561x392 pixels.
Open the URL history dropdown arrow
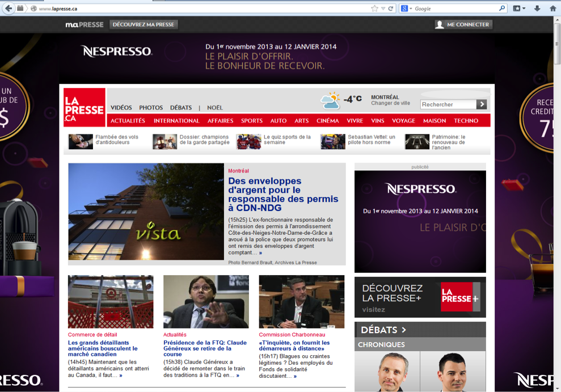tap(383, 9)
